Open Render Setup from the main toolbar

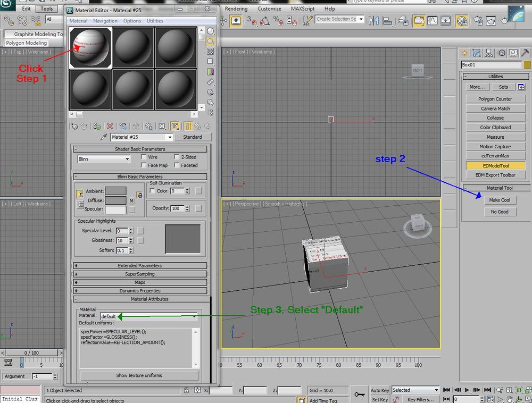(477, 20)
